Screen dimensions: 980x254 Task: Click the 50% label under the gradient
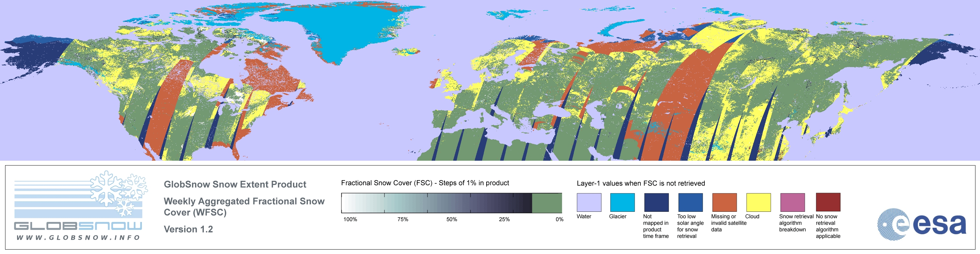[452, 219]
